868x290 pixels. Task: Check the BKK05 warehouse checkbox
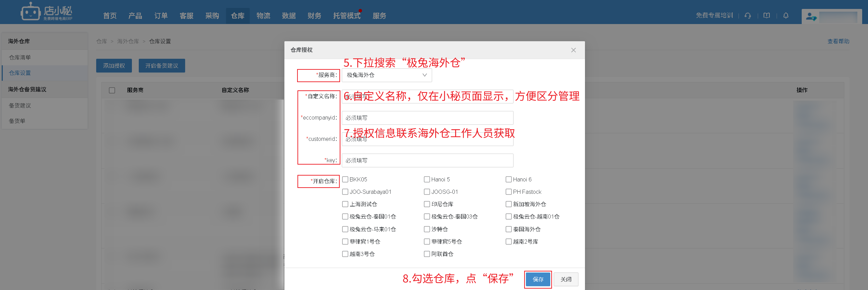tap(345, 179)
